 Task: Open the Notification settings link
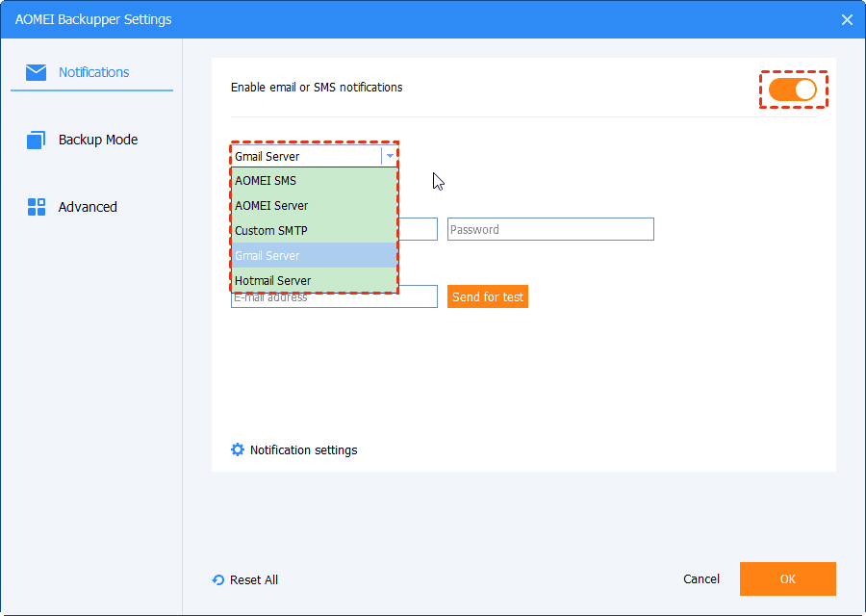pos(303,449)
